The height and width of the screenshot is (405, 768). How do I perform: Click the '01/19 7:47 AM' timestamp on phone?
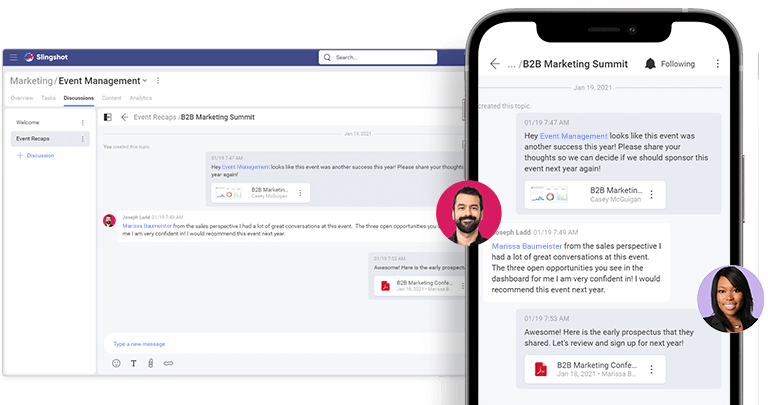click(x=547, y=122)
